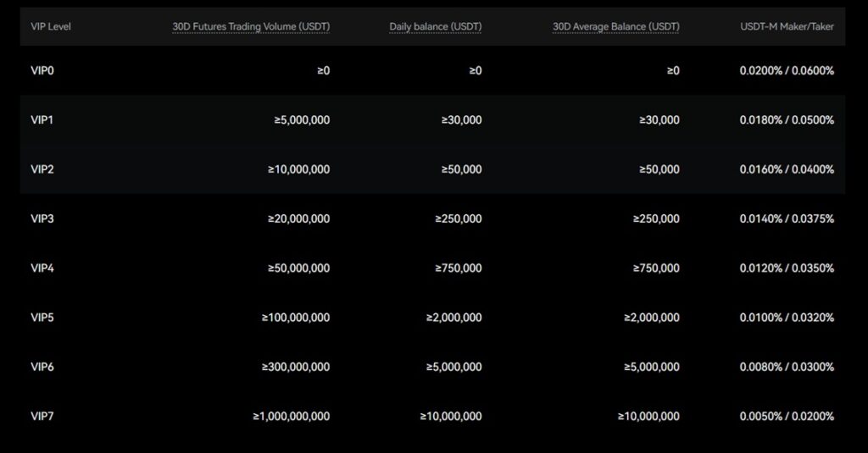The width and height of the screenshot is (868, 453).
Task: Select the VIP4 row label
Action: click(42, 268)
